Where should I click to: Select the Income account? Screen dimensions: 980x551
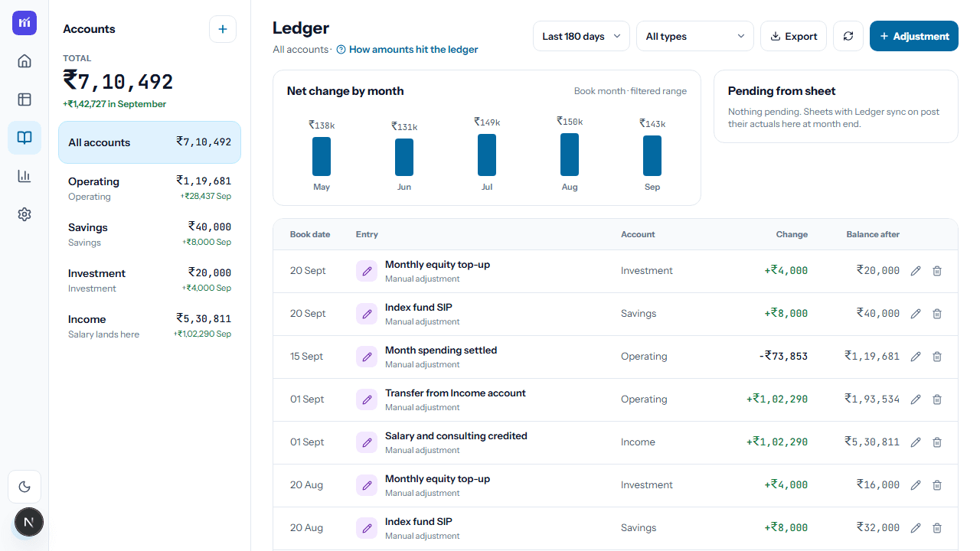coord(149,326)
